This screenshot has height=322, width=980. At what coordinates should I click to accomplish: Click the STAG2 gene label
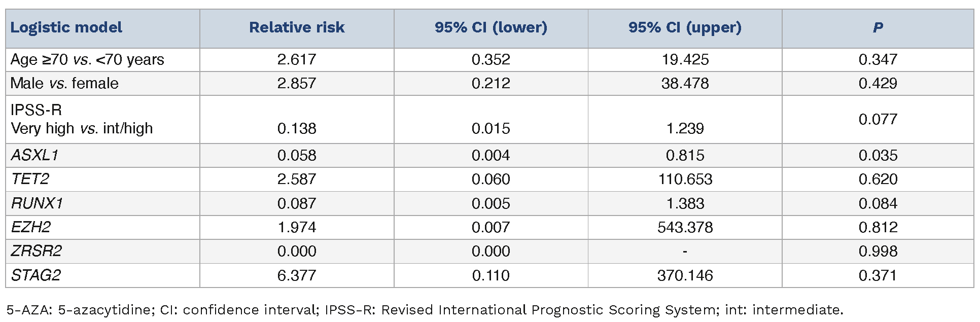pos(36,275)
